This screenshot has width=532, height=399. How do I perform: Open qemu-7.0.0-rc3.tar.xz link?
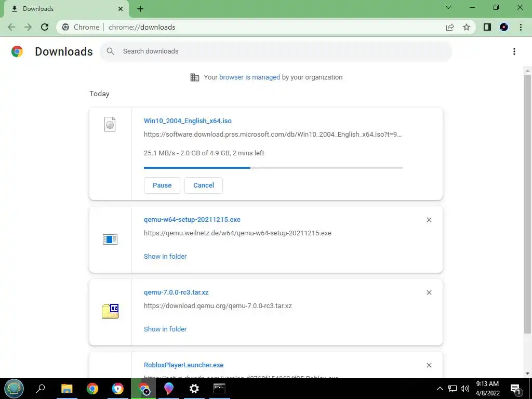(176, 292)
